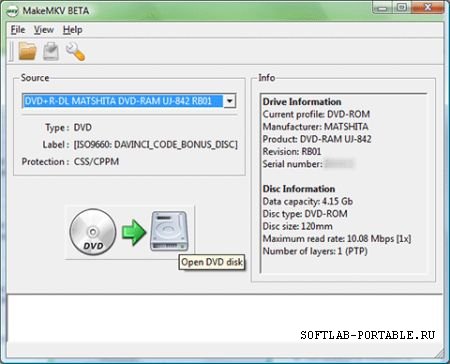Open the Help menu
450x364 pixels.
click(x=73, y=30)
